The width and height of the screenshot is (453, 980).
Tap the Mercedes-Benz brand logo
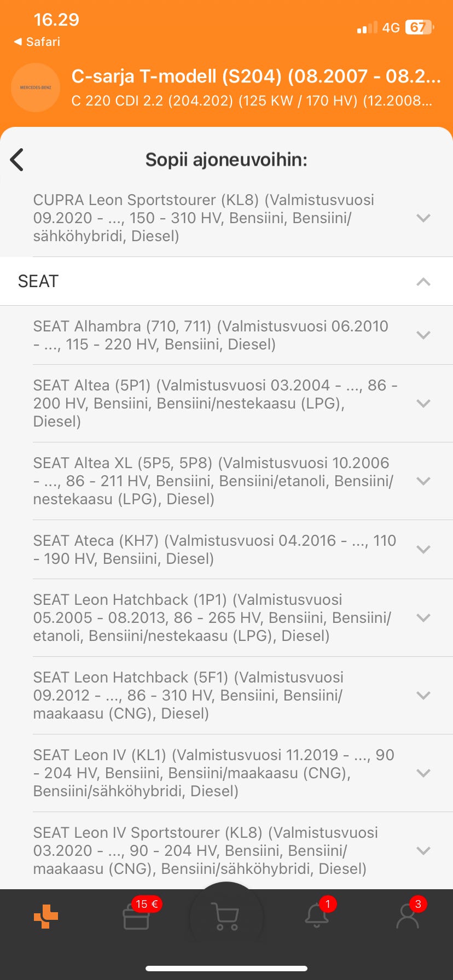pyautogui.click(x=36, y=87)
